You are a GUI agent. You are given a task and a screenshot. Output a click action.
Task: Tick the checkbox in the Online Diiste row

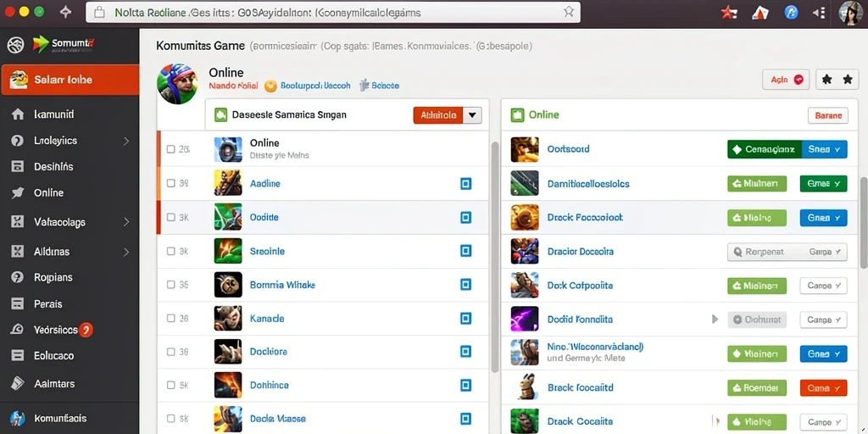[x=171, y=149]
